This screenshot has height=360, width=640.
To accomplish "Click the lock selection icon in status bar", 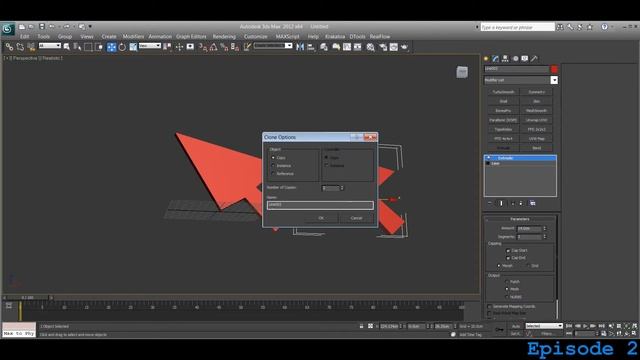I will [361, 326].
